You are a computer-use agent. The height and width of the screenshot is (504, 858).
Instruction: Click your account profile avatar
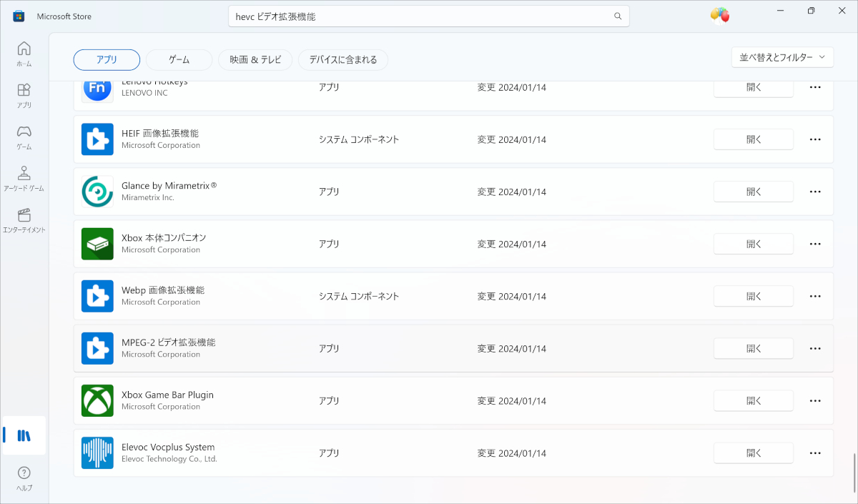[719, 14]
